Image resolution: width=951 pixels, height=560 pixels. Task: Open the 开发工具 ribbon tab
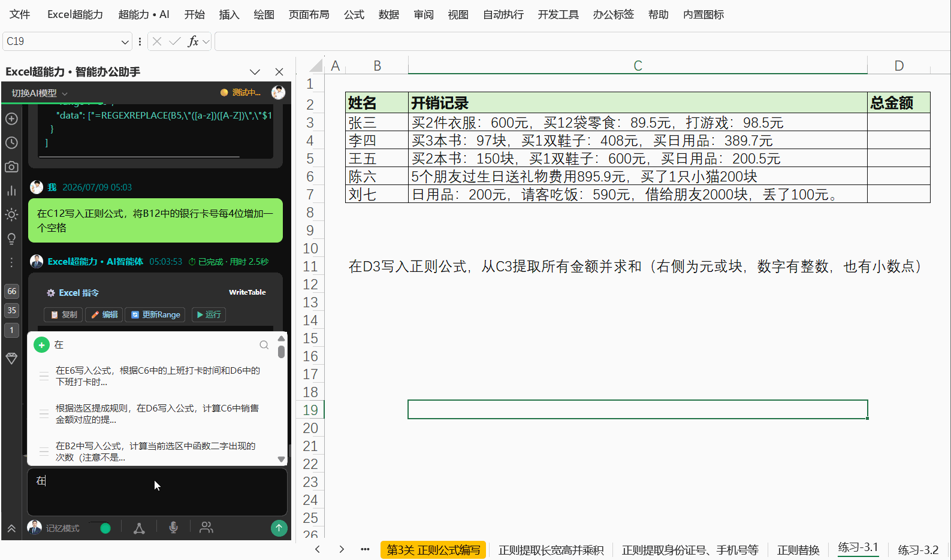click(558, 14)
